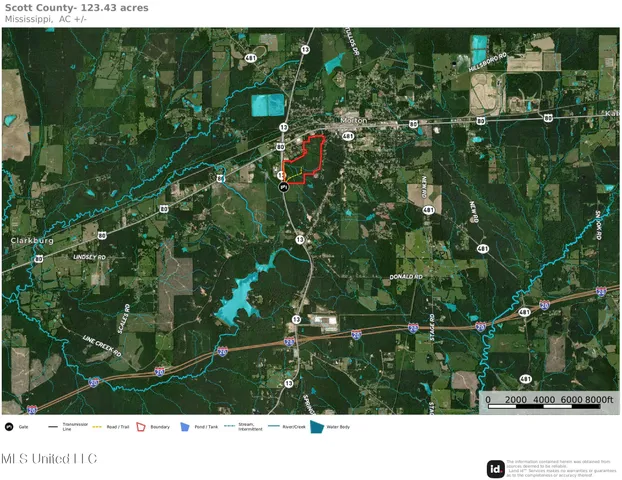Screen dimensions: 622x480
Task: Click the yellow Road / Trail legend symbol
Action: click(97, 427)
